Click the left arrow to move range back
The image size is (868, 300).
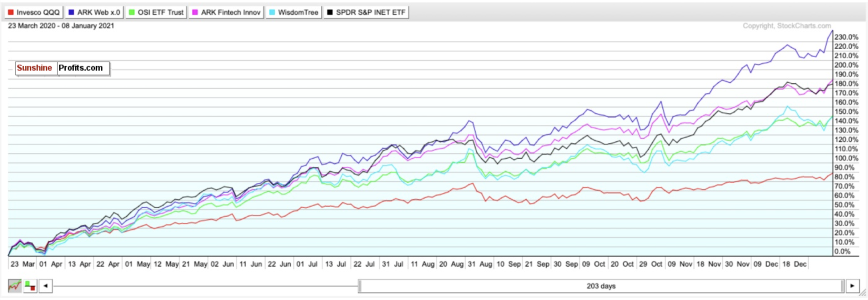click(45, 286)
